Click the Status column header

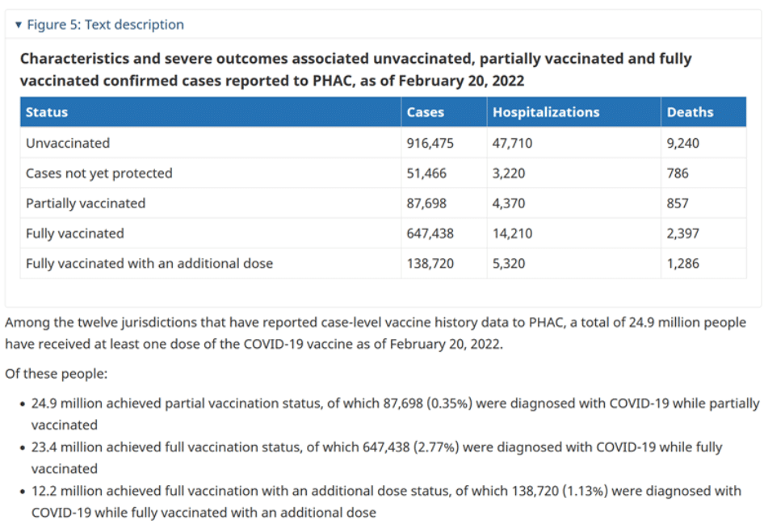coord(47,112)
